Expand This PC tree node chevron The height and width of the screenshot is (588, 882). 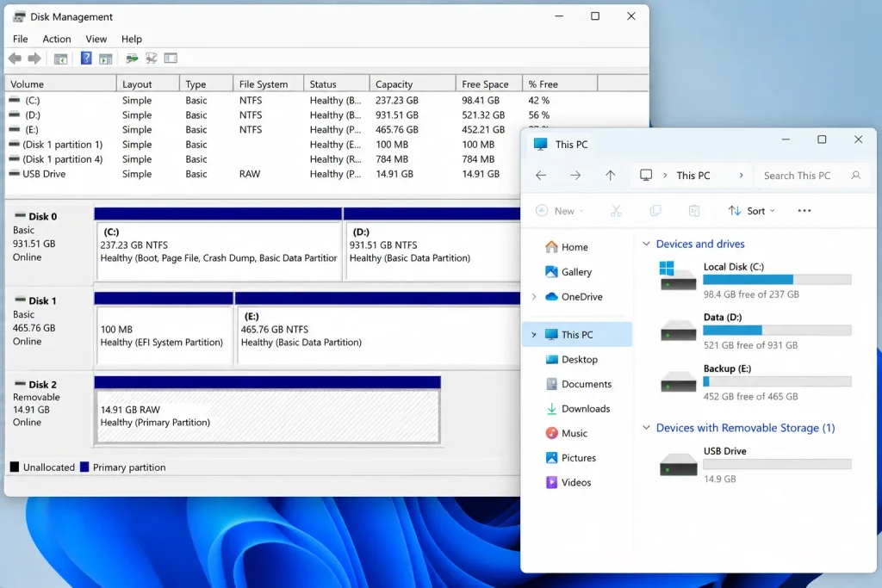click(x=534, y=335)
